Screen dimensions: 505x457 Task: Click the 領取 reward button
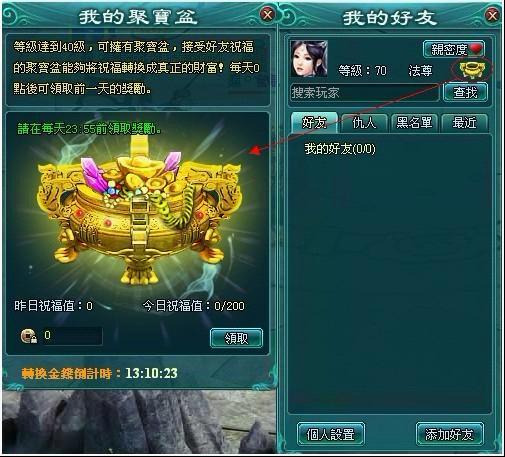point(236,338)
